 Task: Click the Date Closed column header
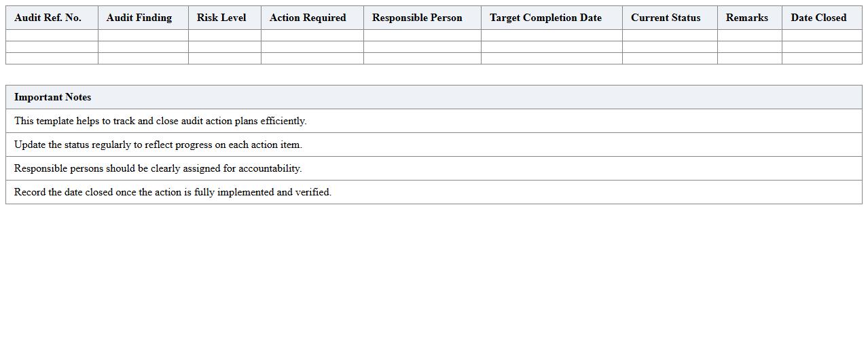[818, 18]
